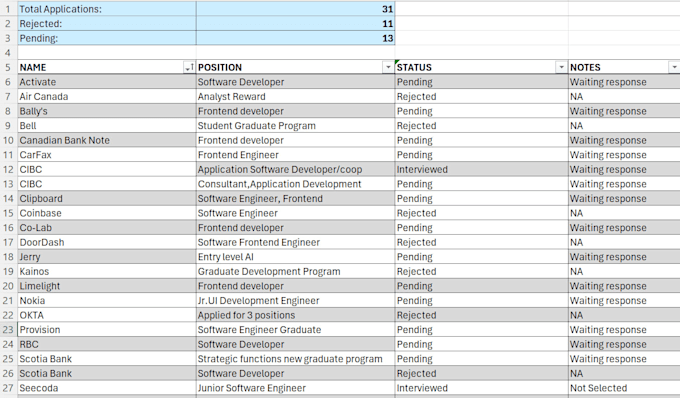Click the 'Rejected' status for Air Canada

point(481,96)
